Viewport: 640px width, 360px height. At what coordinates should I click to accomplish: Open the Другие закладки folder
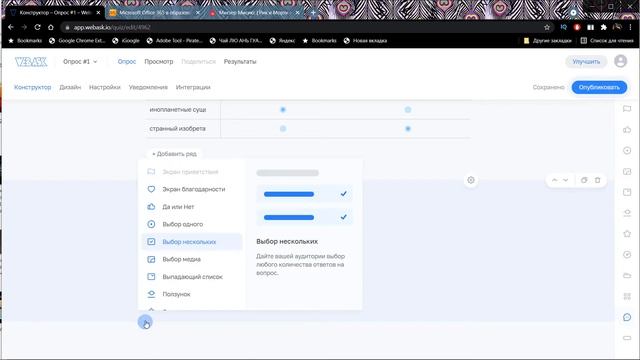pyautogui.click(x=547, y=41)
